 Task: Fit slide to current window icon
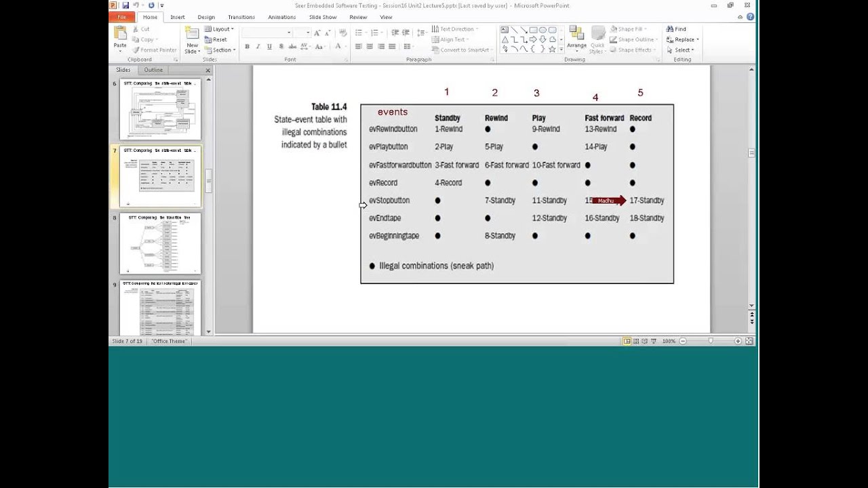[749, 341]
